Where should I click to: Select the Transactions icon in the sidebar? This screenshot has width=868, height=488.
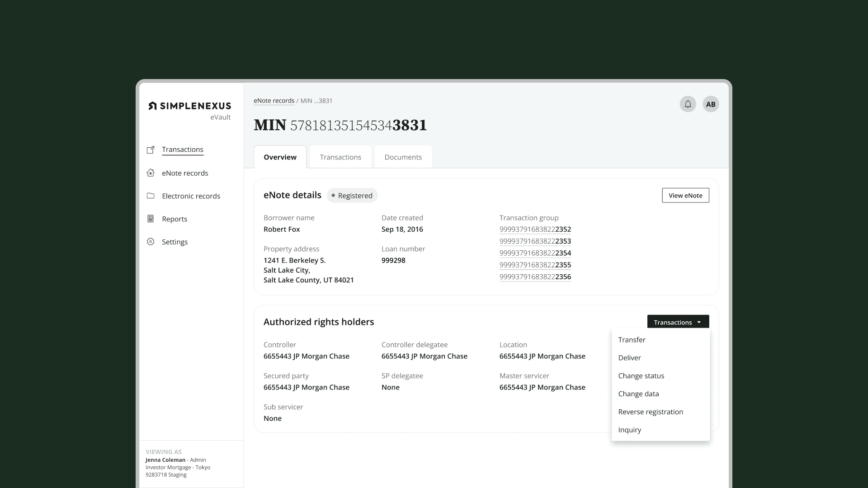(x=151, y=149)
